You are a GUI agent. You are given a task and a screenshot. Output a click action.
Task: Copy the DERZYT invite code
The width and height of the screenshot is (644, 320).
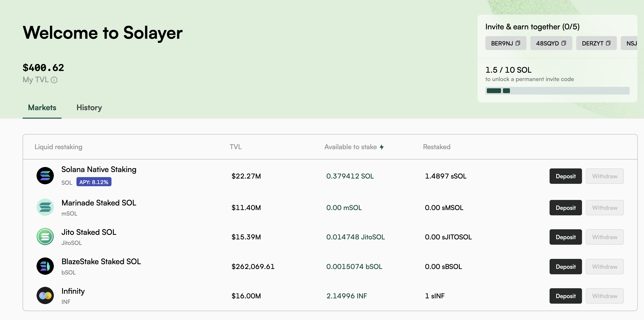coord(608,43)
